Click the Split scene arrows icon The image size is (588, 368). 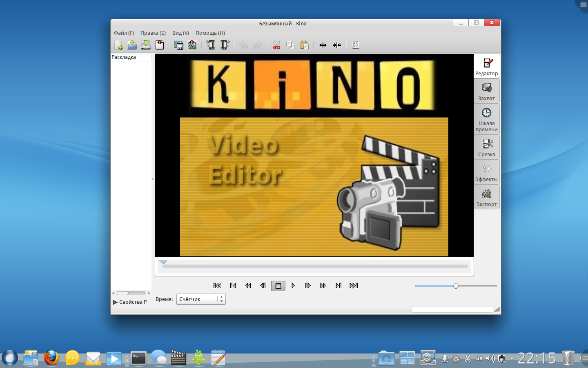click(x=323, y=45)
